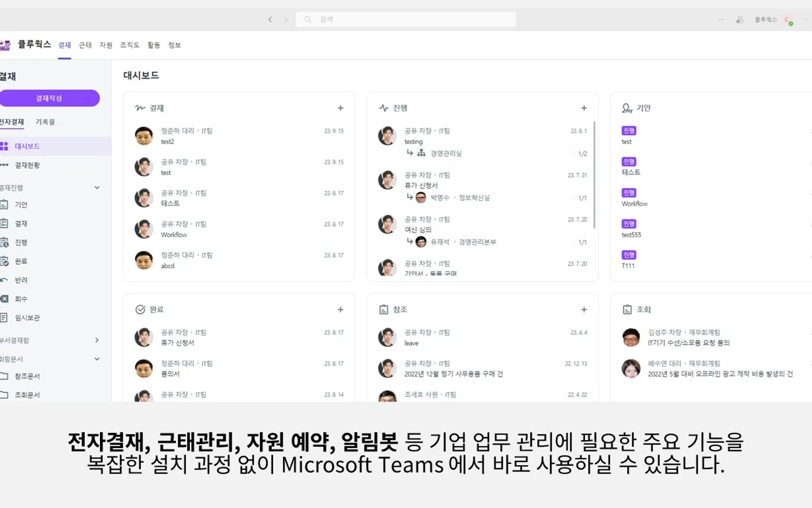Click the people icon in title bar
Screen dimensions: 812x508
(x=740, y=20)
